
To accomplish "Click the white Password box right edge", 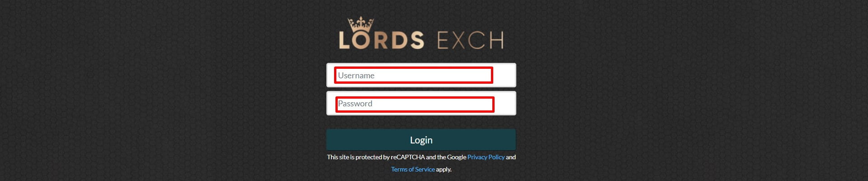I will pyautogui.click(x=505, y=103).
